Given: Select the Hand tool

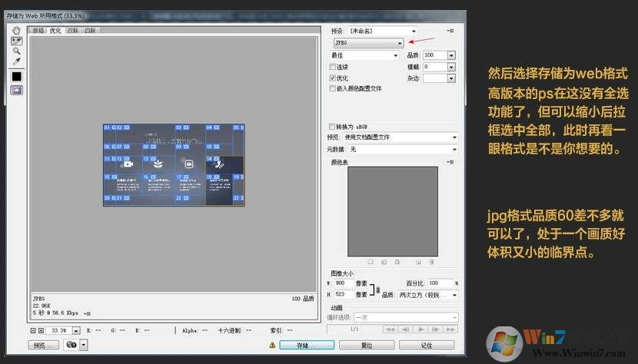Looking at the screenshot, I should coord(16,30).
